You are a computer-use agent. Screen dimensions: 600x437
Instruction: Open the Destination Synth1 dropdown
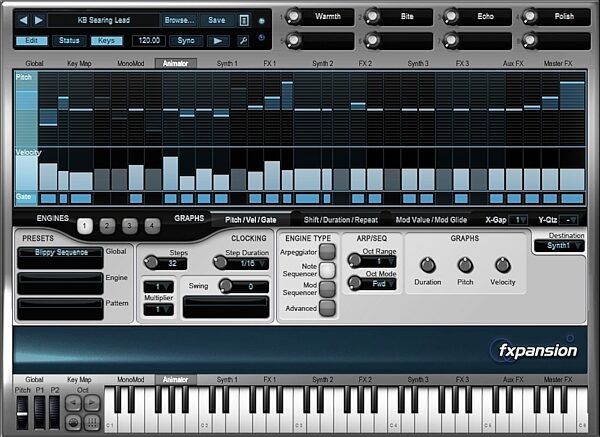pos(559,246)
